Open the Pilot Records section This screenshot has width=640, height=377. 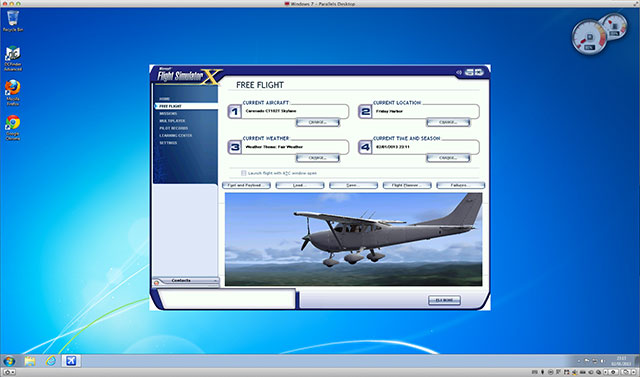(x=173, y=128)
